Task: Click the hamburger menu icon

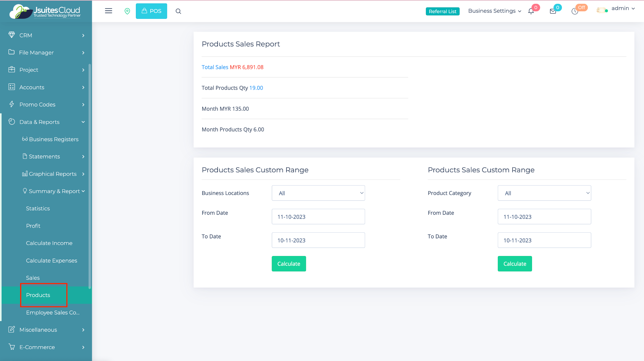Action: (x=108, y=11)
